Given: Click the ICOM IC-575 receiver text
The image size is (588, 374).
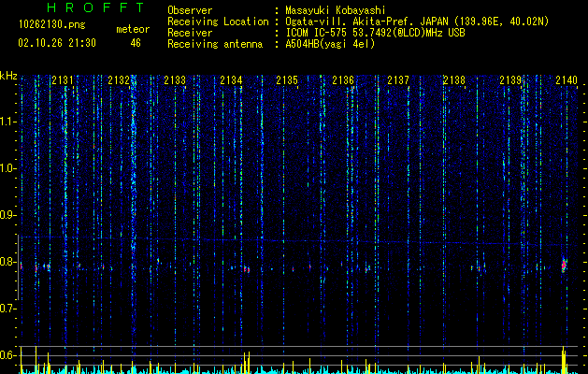Looking at the screenshot, I should (x=375, y=33).
